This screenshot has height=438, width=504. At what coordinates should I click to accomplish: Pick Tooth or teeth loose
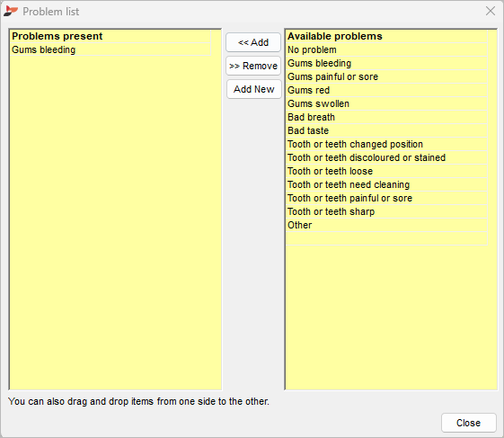[x=386, y=171]
